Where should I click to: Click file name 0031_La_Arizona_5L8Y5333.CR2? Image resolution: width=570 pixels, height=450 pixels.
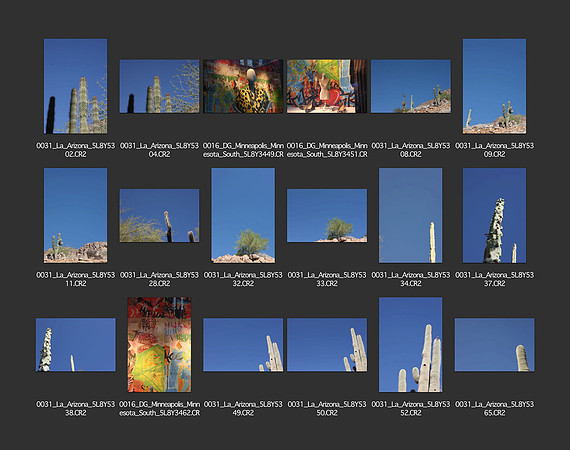[x=327, y=279]
